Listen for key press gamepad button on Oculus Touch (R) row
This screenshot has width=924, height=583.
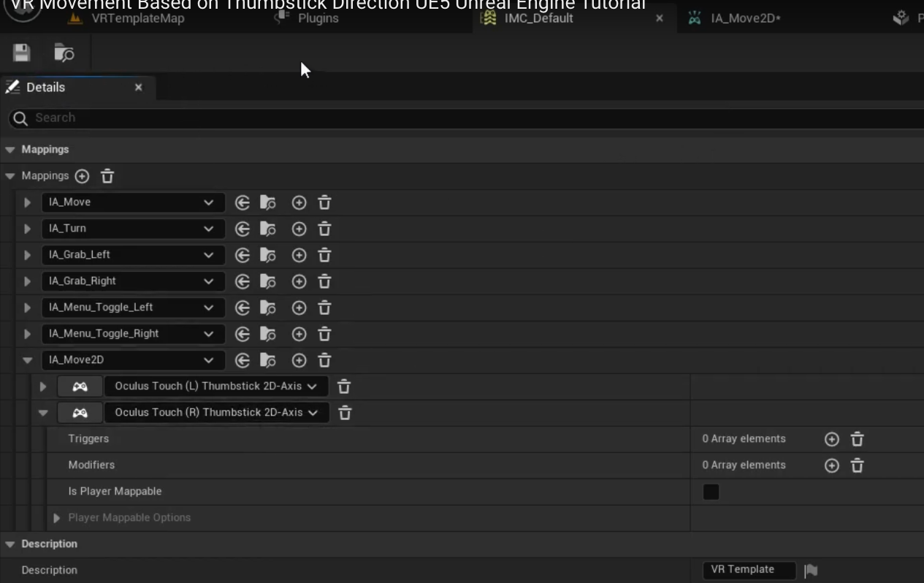[80, 413]
